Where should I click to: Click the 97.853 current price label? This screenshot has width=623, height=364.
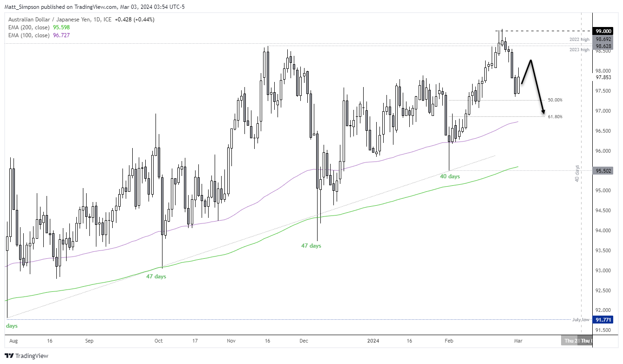(603, 78)
